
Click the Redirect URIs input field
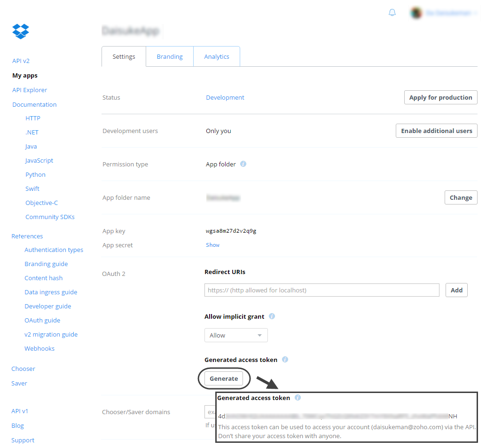pyautogui.click(x=321, y=290)
